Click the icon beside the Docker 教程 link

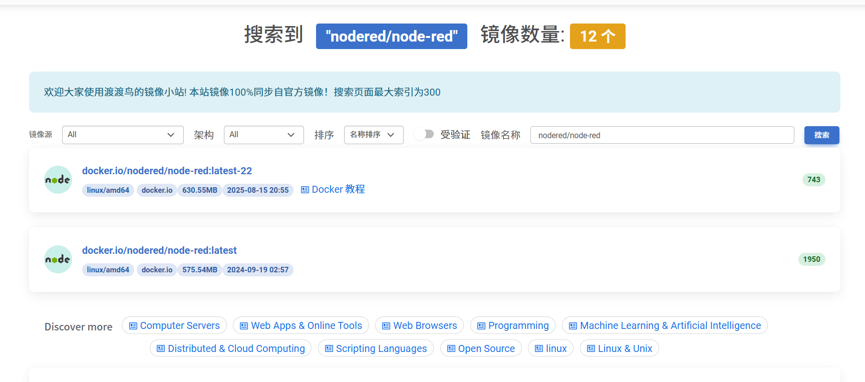(x=305, y=189)
